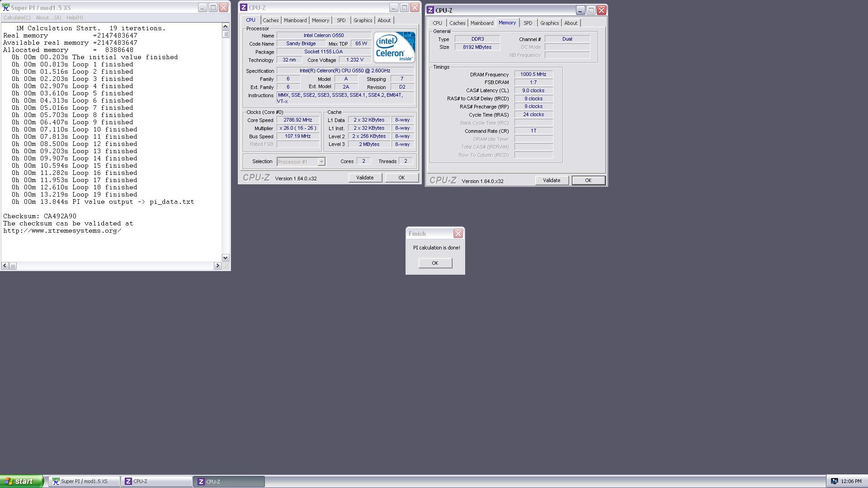Click the CAS# Latency 9.0 clocks value
Screen dimensions: 868x488
point(533,90)
